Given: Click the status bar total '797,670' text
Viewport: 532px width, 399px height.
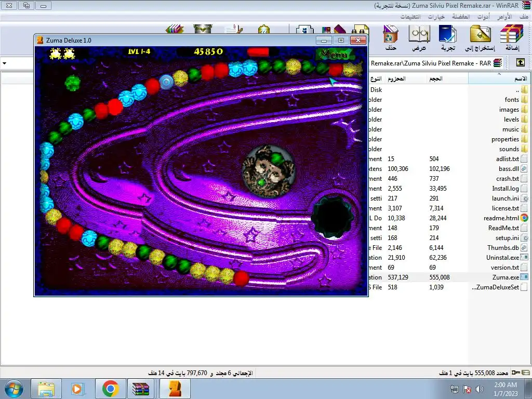Looking at the screenshot, I should (x=197, y=373).
